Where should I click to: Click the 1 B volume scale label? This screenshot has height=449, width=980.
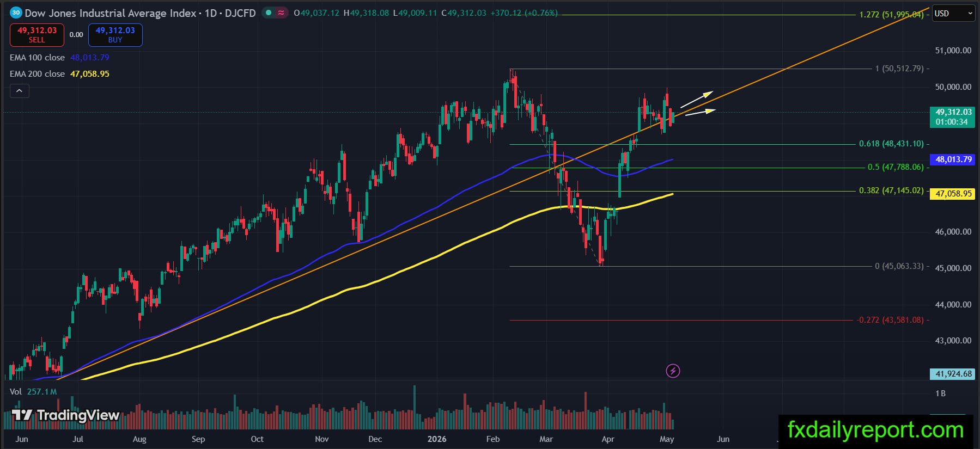[x=940, y=393]
